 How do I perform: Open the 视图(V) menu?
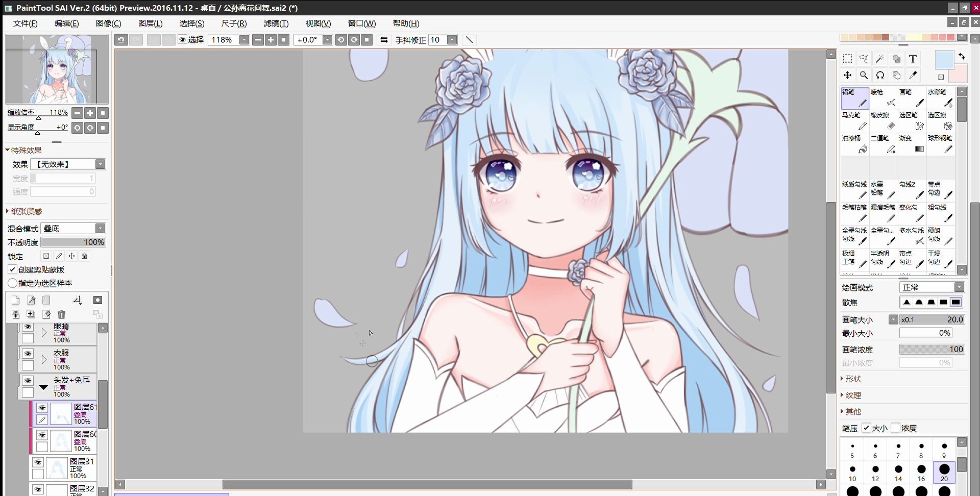point(318,23)
